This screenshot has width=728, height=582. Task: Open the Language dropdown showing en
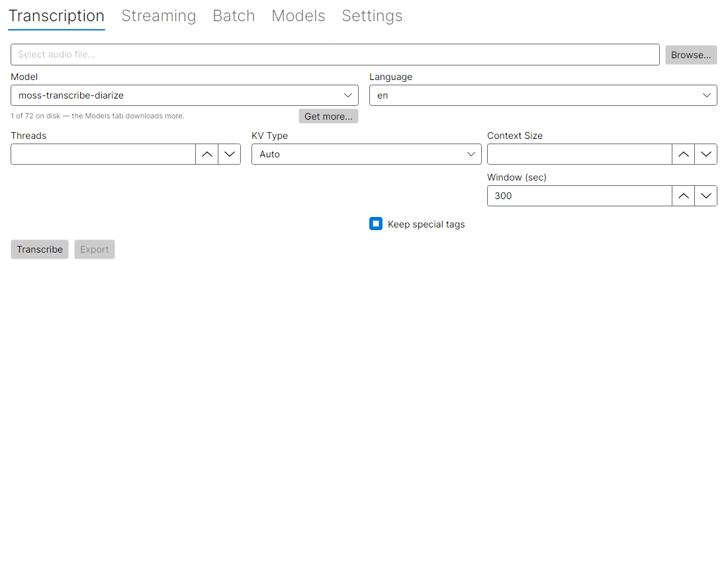543,95
